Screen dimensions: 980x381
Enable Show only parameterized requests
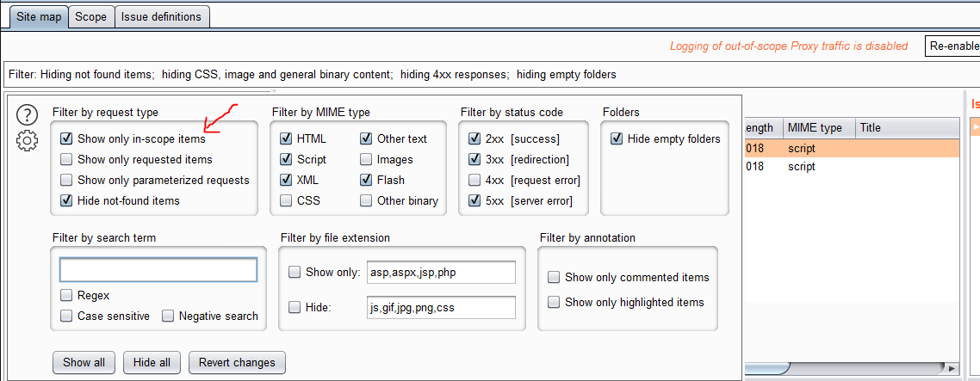(66, 180)
